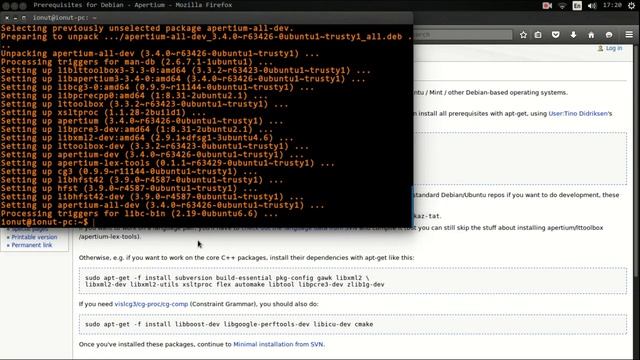The image size is (640, 360).
Task: Click 'Processing triggers for man-db' terminal line
Action: tap(136, 62)
